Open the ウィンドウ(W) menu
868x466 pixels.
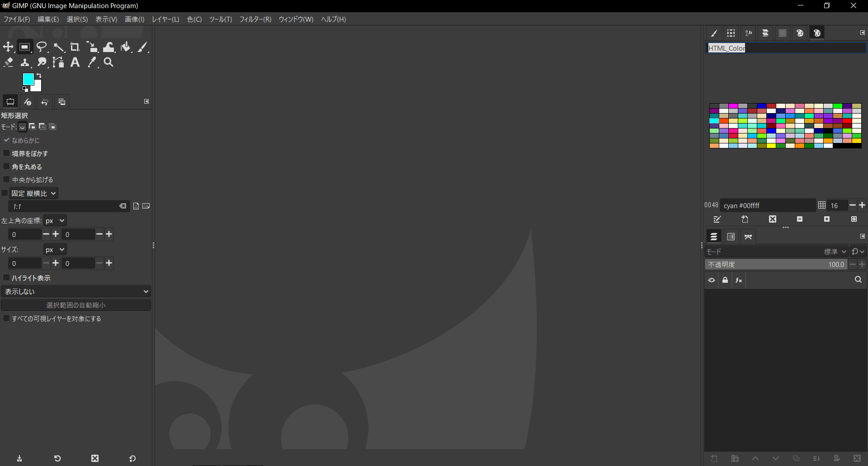[x=296, y=19]
